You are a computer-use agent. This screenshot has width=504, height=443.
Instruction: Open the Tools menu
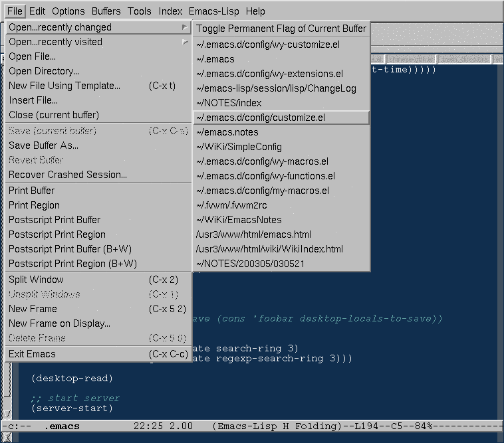coord(140,11)
